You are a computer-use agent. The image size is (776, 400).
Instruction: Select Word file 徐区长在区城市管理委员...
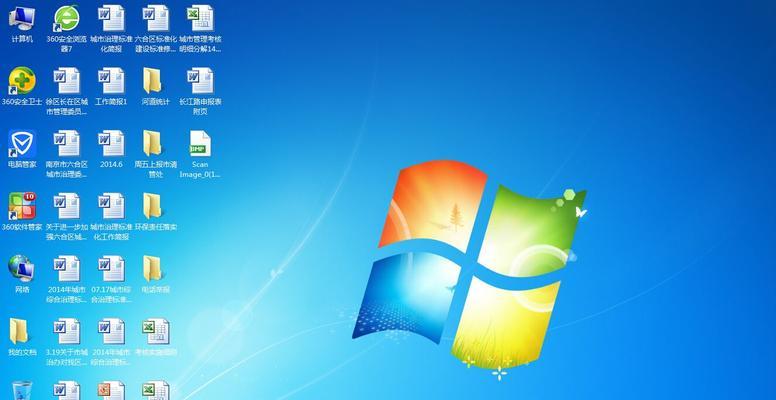click(x=66, y=92)
